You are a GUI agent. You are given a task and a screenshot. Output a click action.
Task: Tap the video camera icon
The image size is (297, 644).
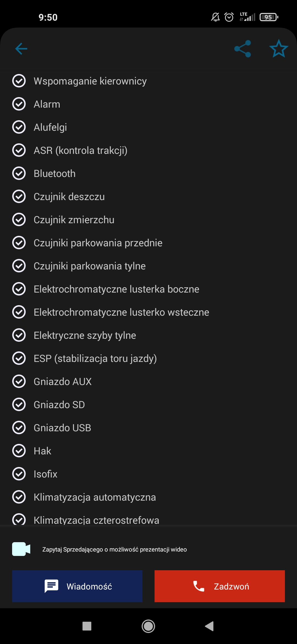tap(21, 549)
